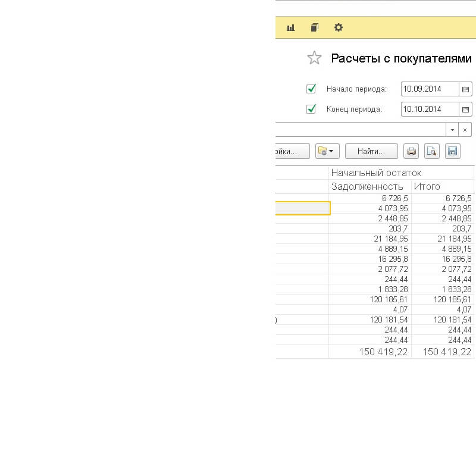The image size is (476, 476).
Task: Open the settings gear icon
Action: click(x=338, y=27)
